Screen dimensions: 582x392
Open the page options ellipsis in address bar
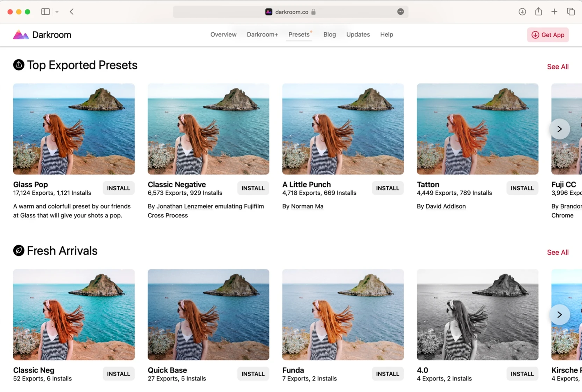pyautogui.click(x=400, y=12)
